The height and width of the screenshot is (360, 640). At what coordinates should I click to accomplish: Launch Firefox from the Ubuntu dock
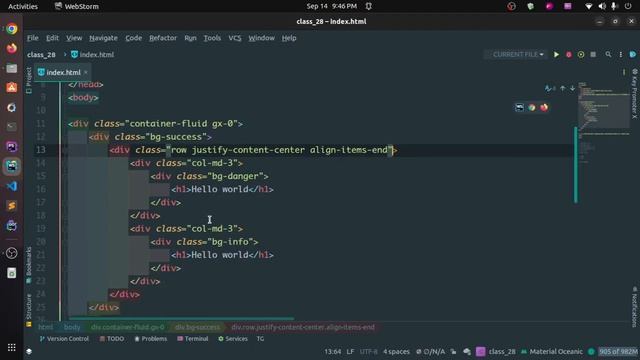[11, 48]
